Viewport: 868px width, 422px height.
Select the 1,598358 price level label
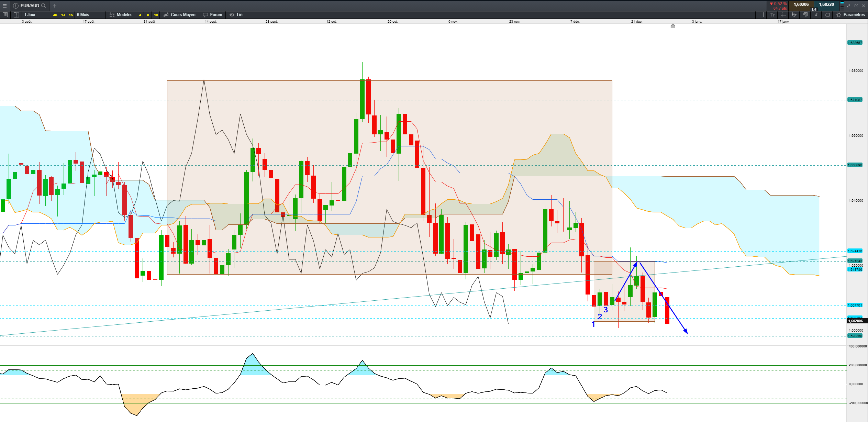[x=855, y=336]
